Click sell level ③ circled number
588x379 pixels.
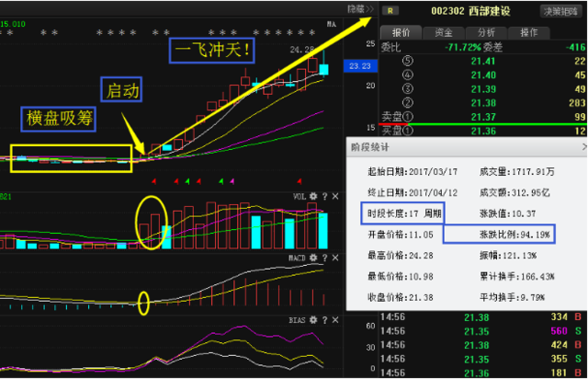tap(408, 89)
